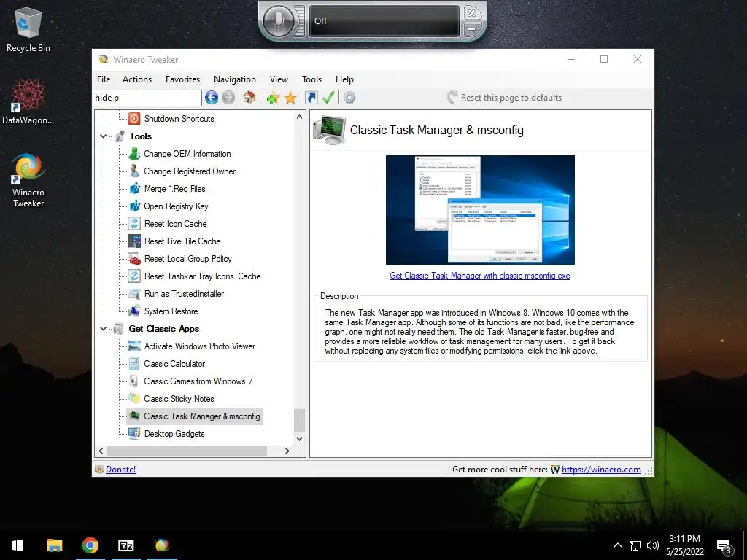The width and height of the screenshot is (747, 560).
Task: Click Get Classic Task Manager download link
Action: 480,276
